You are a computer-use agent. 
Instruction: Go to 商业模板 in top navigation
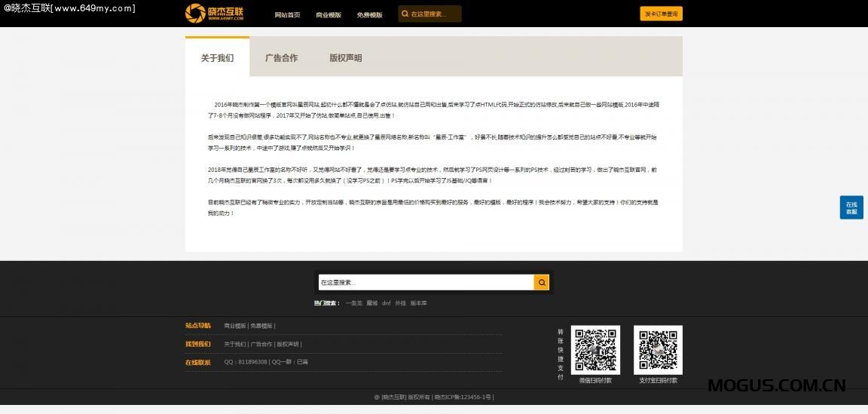point(329,14)
